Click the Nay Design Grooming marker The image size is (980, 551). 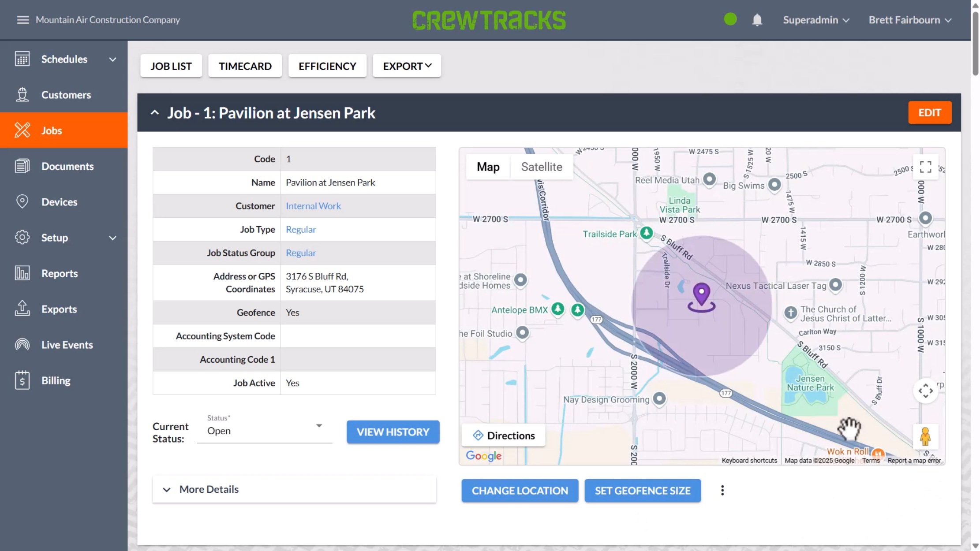[659, 398]
